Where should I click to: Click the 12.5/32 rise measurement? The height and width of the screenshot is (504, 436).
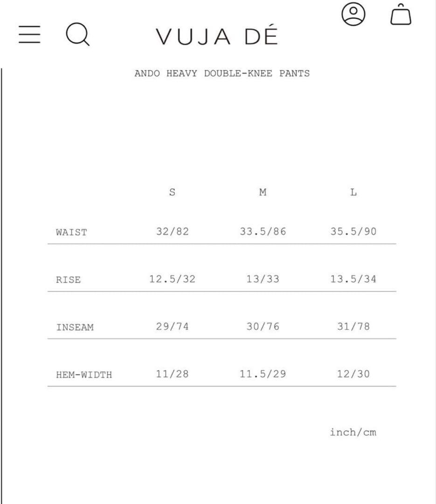point(173,279)
